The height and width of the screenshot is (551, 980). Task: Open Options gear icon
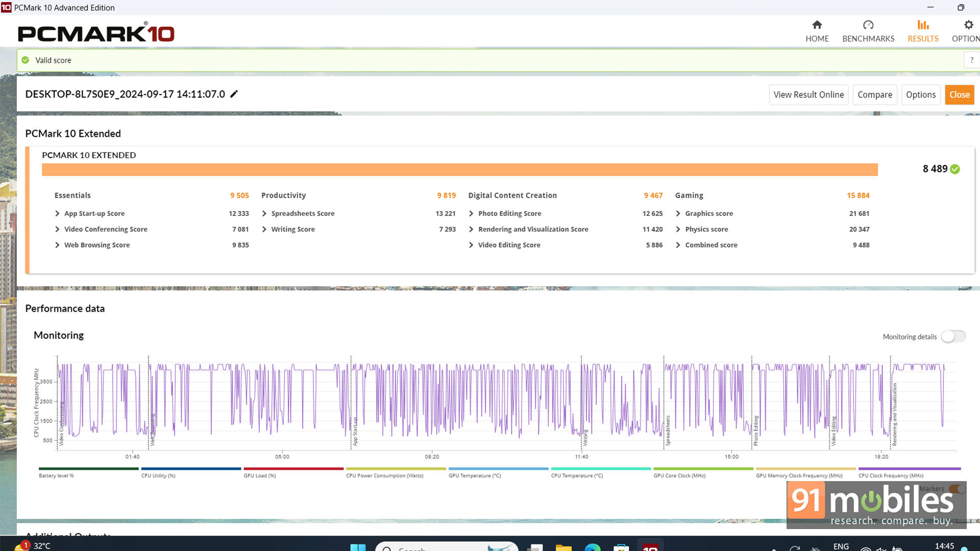968,25
